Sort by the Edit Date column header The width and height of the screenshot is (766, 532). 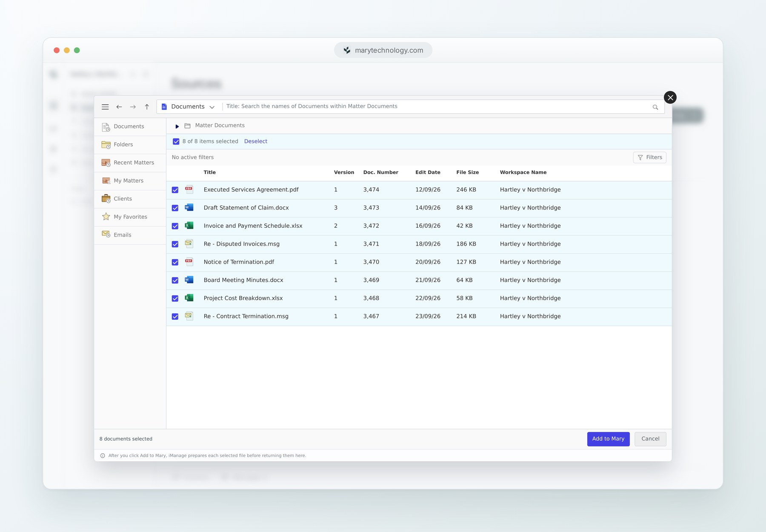[x=428, y=172]
